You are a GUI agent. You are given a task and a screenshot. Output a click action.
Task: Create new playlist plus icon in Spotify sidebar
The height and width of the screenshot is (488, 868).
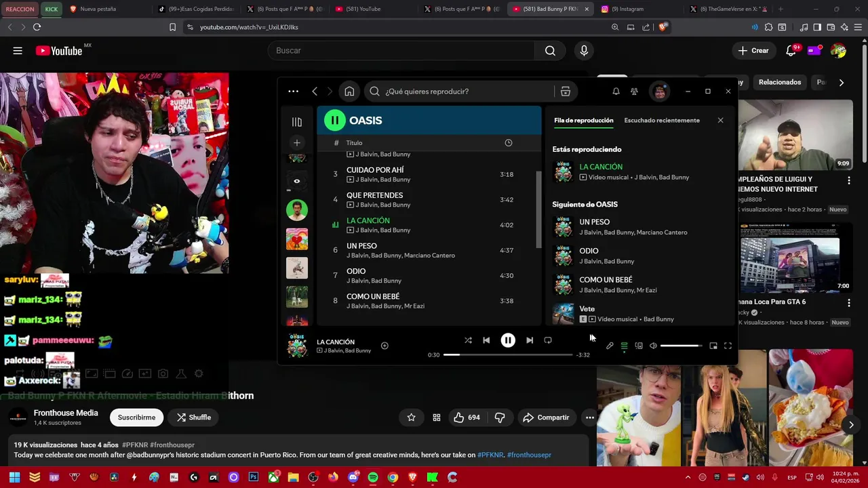click(x=296, y=142)
